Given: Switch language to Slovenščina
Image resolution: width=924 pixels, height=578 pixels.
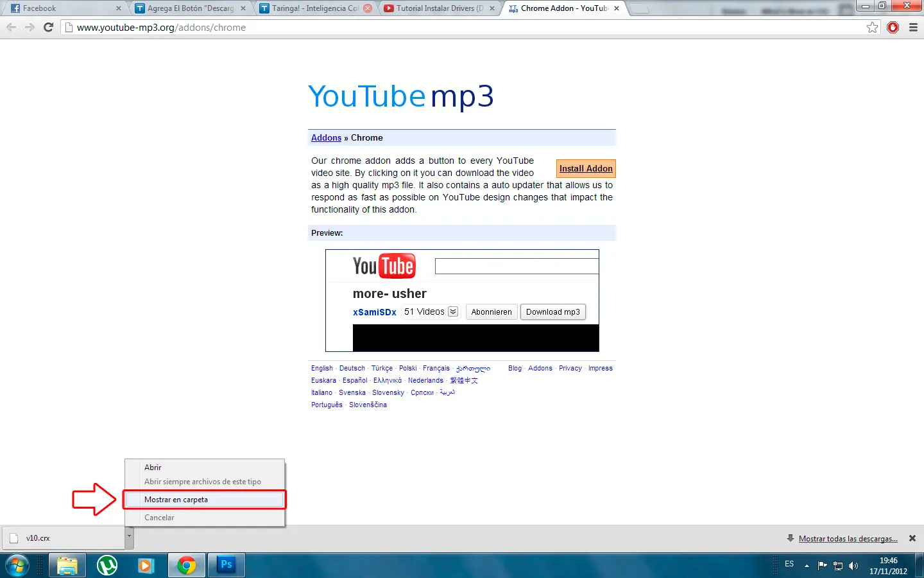Looking at the screenshot, I should (368, 405).
